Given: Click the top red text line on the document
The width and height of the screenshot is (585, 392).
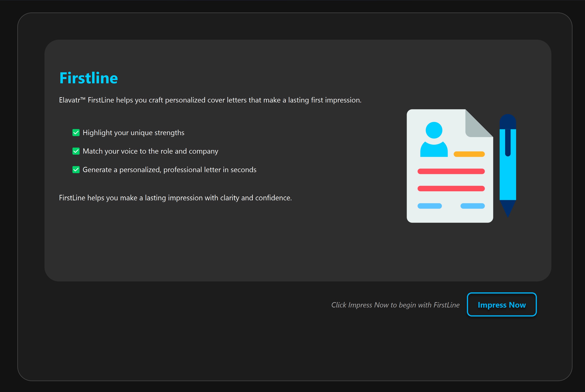Looking at the screenshot, I should coord(451,171).
